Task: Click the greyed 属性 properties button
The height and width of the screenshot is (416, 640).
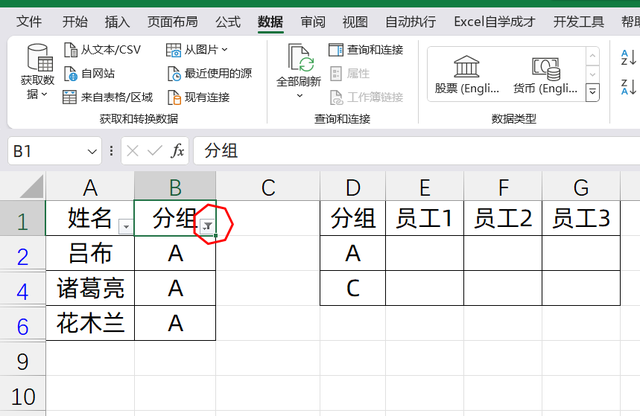Action: (x=349, y=73)
